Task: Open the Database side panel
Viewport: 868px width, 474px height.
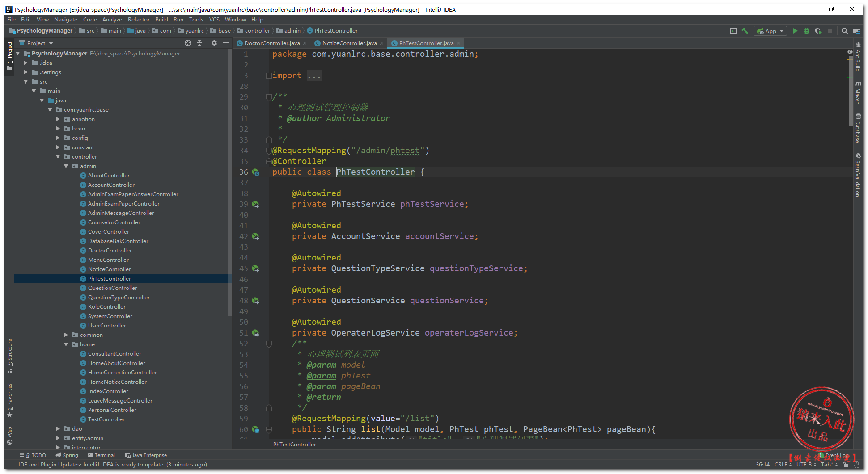Action: pos(858,128)
